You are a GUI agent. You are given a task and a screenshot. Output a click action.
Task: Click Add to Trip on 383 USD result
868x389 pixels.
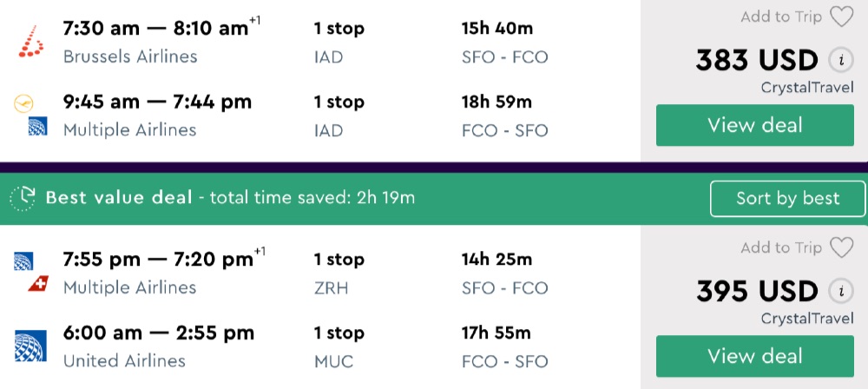(780, 17)
